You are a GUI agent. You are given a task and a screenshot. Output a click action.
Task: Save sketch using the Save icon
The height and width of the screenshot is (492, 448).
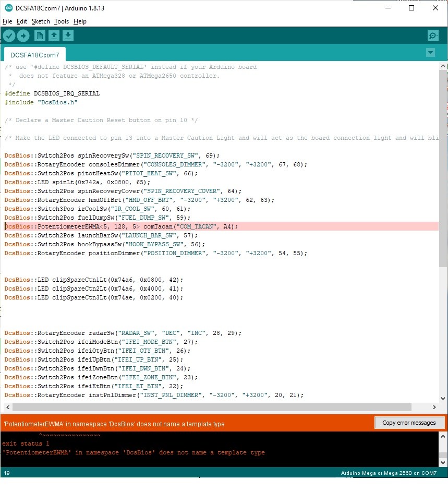(68, 36)
